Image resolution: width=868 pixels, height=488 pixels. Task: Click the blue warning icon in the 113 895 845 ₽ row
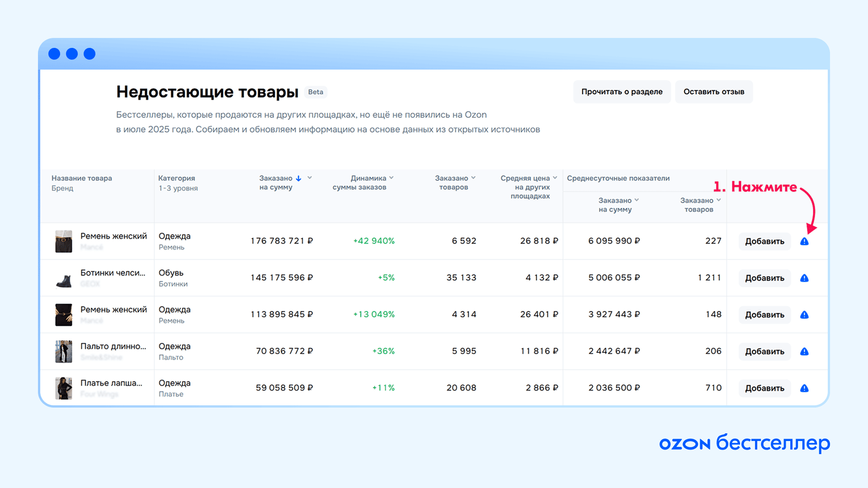pyautogui.click(x=804, y=314)
